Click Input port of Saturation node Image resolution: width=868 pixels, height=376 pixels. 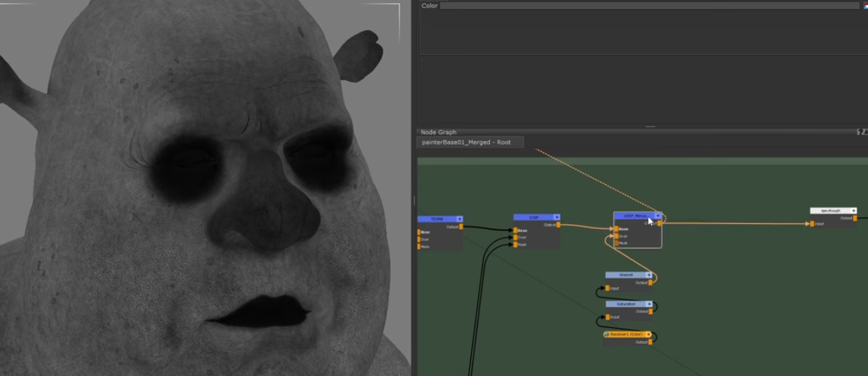coord(607,317)
